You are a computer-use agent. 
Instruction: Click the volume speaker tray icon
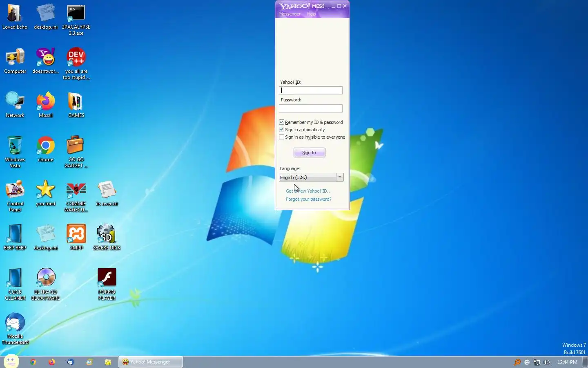pos(546,362)
